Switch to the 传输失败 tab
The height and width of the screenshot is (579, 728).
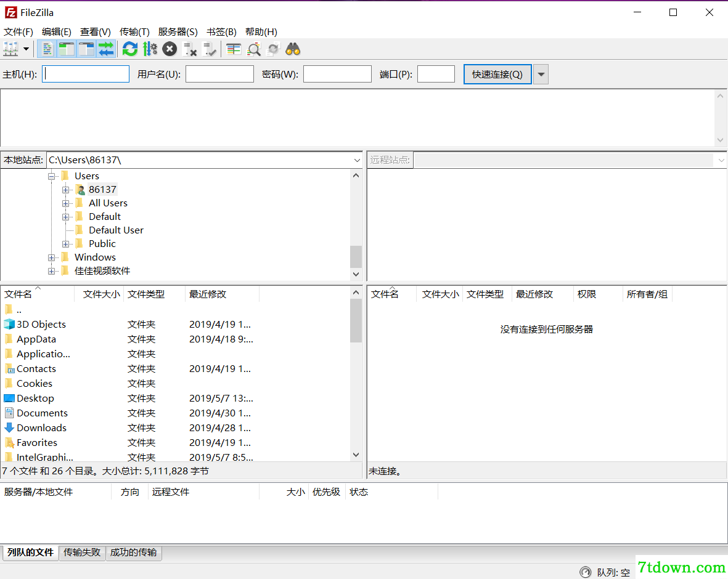click(x=82, y=553)
